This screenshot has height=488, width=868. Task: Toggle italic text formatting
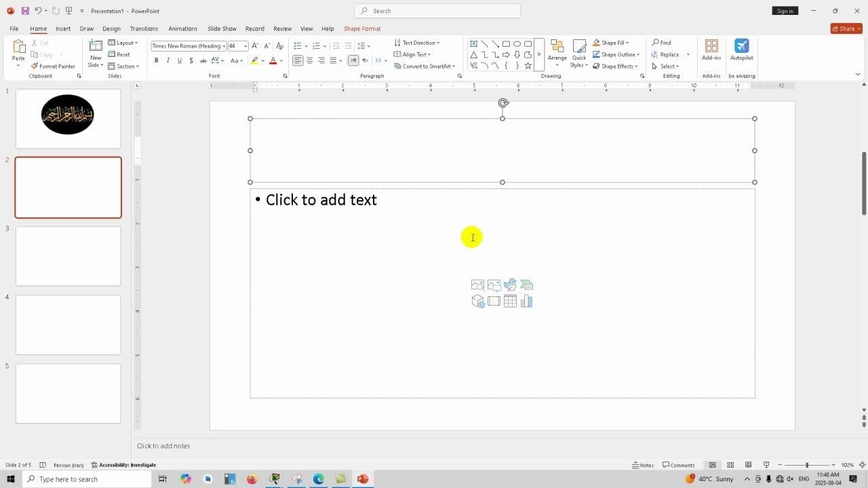[167, 61]
